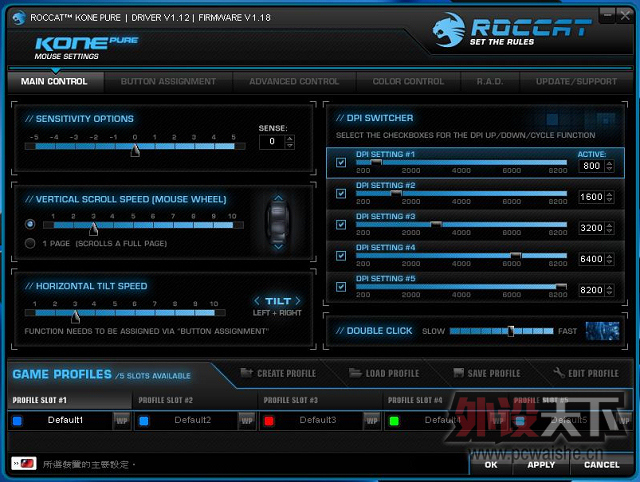Select Profile Slot #1 header

point(69,400)
